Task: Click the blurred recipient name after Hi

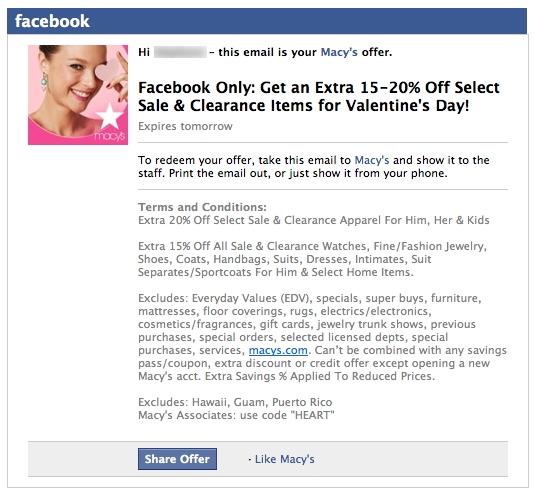Action: click(180, 52)
